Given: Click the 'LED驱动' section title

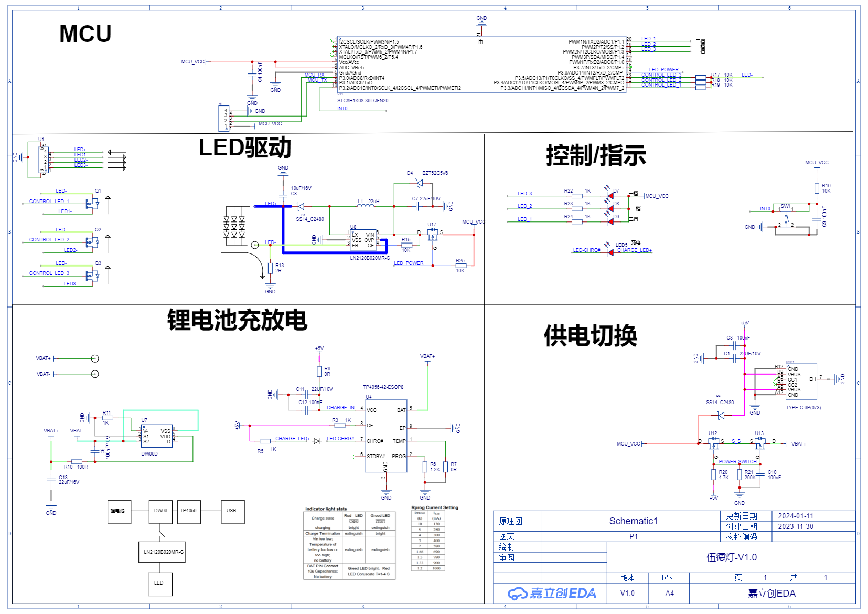Looking at the screenshot, I should coord(244,148).
